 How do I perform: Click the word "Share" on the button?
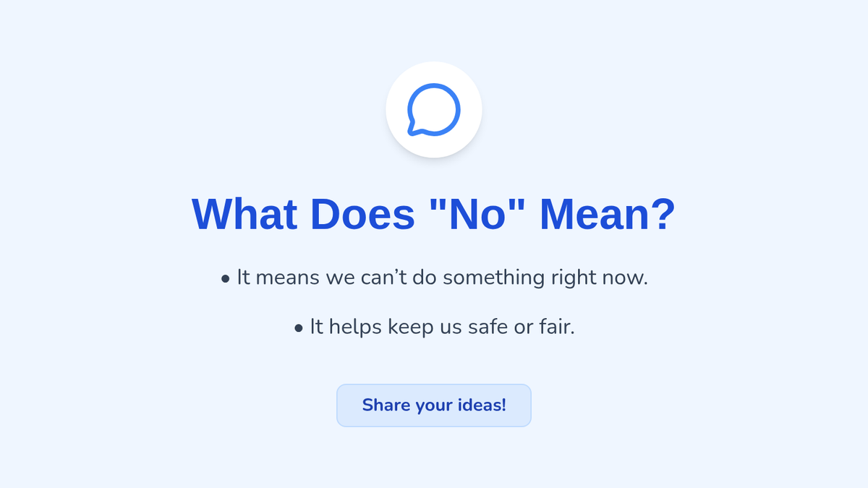tap(386, 405)
